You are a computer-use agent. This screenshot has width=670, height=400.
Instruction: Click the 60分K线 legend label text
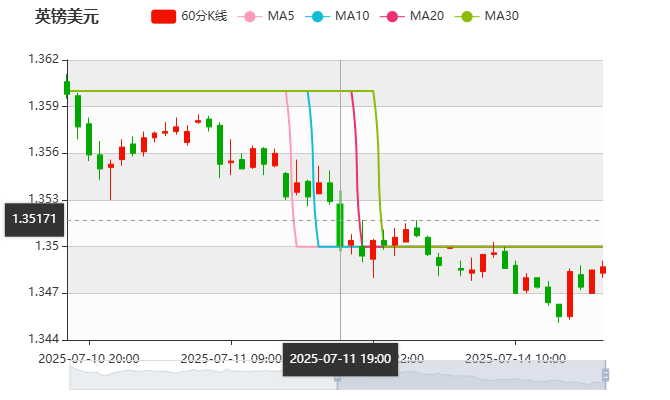tap(203, 17)
